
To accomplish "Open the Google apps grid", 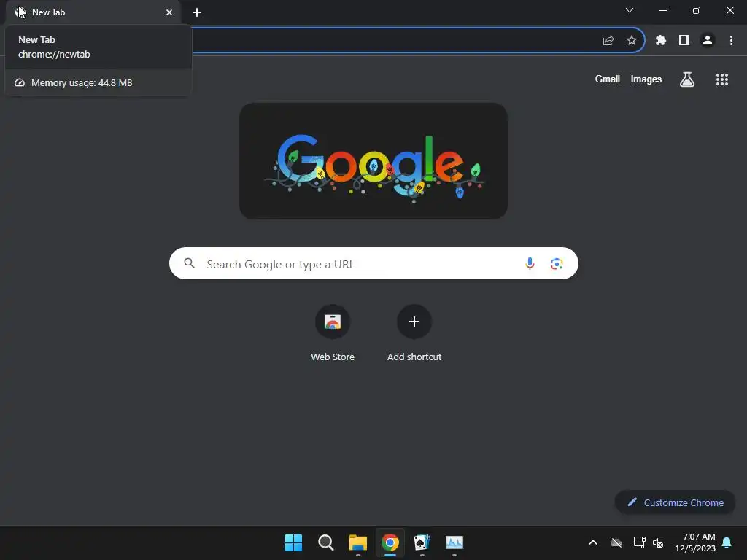I will click(x=722, y=79).
